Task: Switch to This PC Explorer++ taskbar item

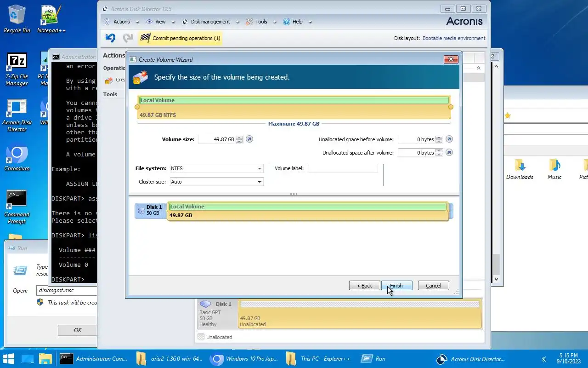Action: pyautogui.click(x=319, y=359)
